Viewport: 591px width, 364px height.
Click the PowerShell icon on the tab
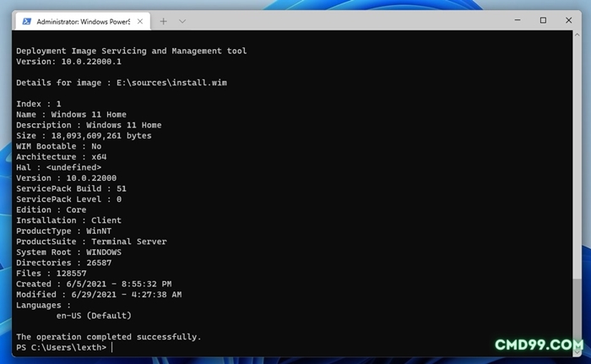(x=27, y=21)
